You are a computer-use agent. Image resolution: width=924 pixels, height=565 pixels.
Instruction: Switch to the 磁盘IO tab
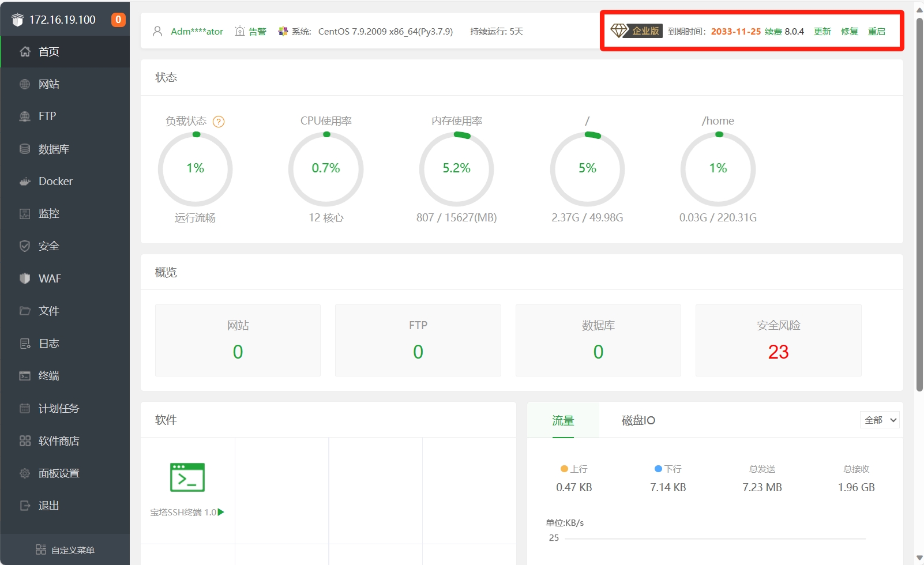coord(638,420)
